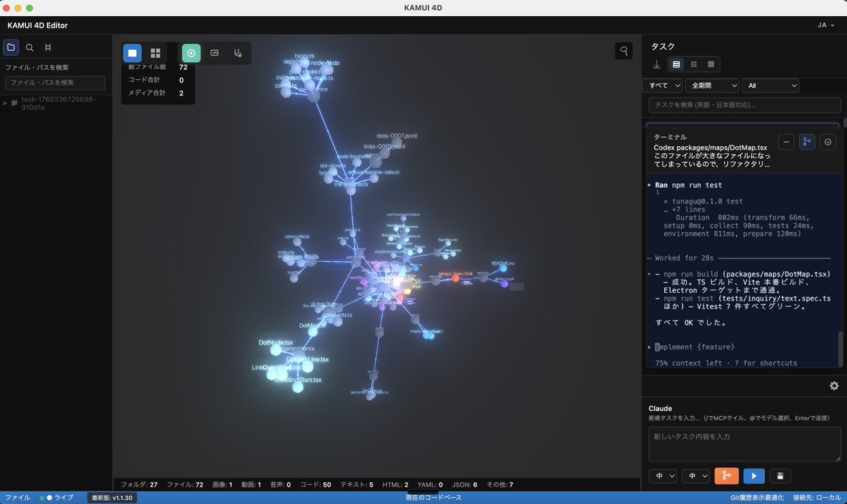The height and width of the screenshot is (504, 847).
Task: Click JSON: 6 in the bottom stats bar
Action: [x=464, y=485]
